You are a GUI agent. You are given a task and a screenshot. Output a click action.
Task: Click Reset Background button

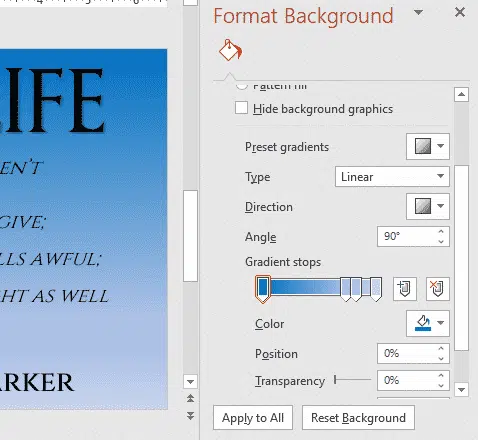(x=358, y=418)
